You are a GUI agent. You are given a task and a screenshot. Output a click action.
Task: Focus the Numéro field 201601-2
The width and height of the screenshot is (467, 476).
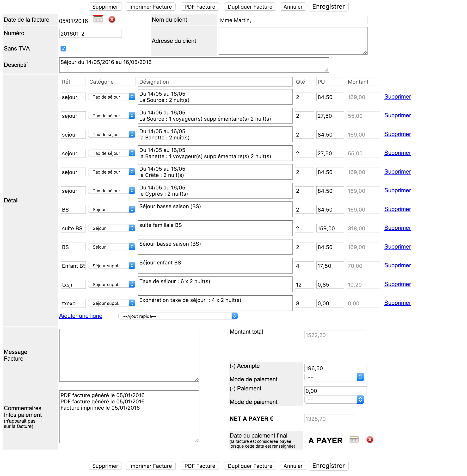click(x=90, y=34)
